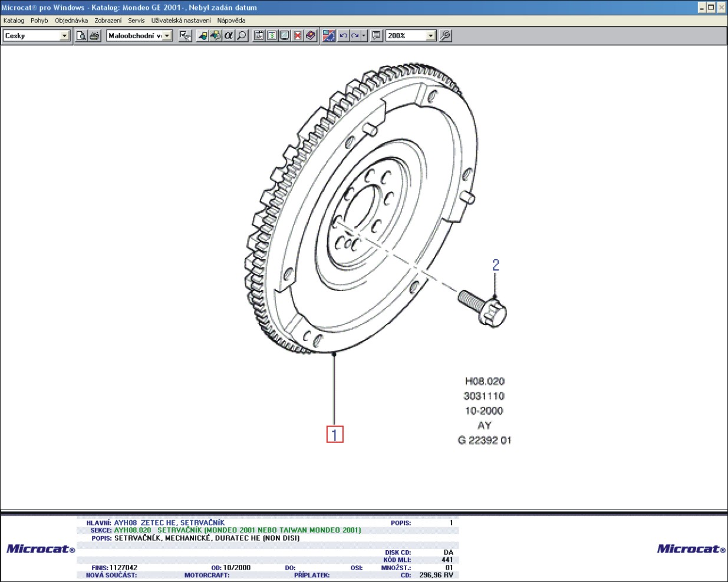
Task: Select part callout number 1 in diagram
Action: tap(335, 435)
